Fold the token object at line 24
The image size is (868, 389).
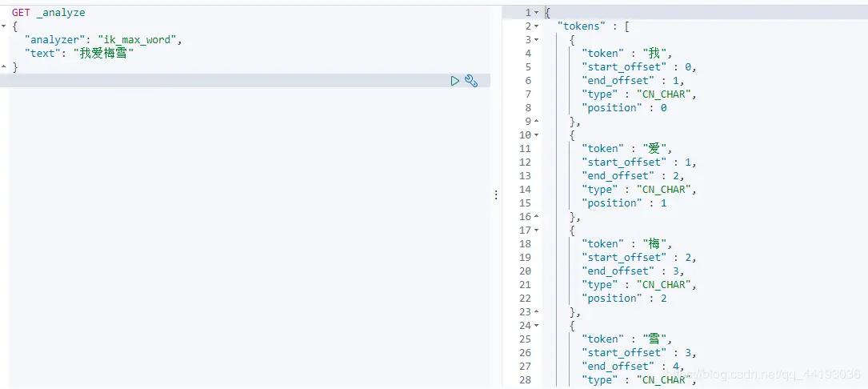click(x=537, y=326)
